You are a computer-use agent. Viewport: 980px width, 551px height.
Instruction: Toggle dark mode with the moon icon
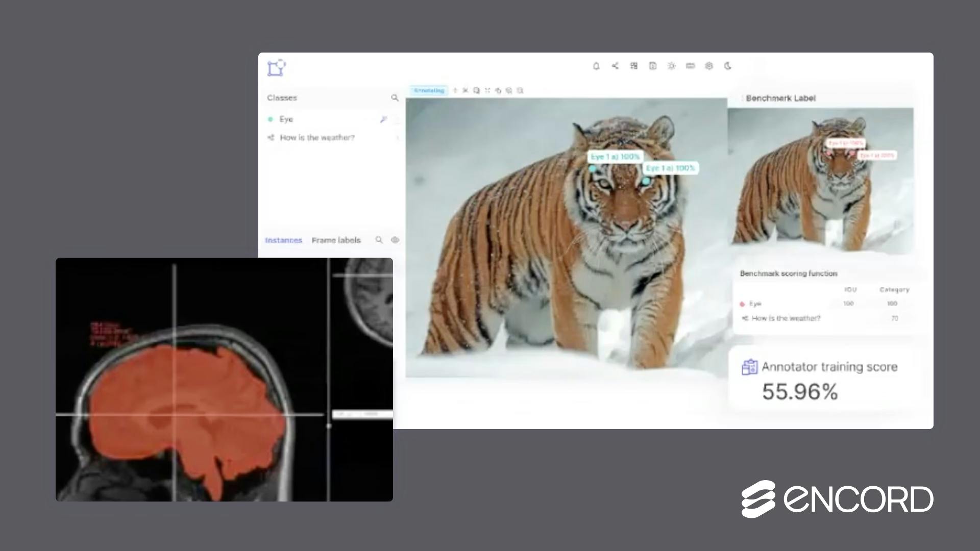728,66
